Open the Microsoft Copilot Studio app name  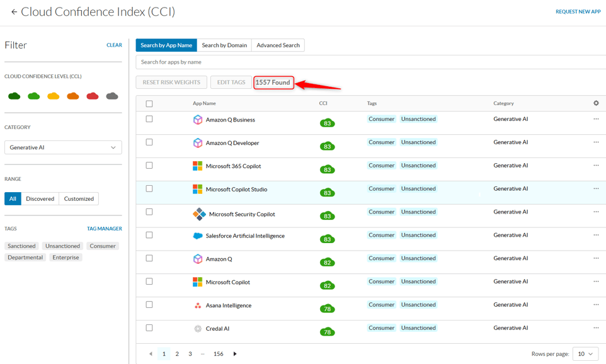pos(236,190)
